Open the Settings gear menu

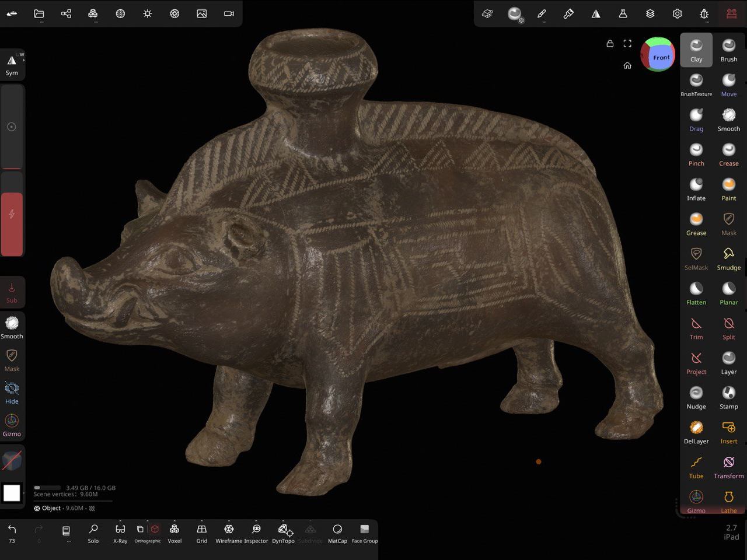[x=677, y=13]
